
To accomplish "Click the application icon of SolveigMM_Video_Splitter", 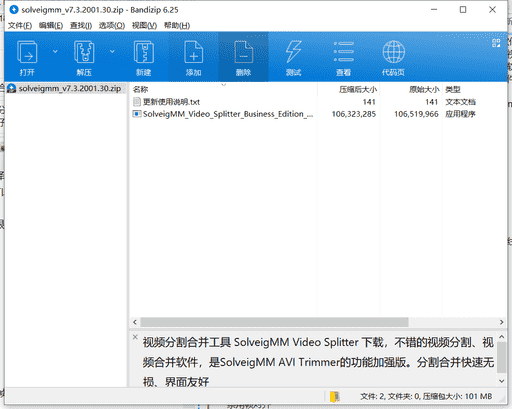I will coord(137,114).
